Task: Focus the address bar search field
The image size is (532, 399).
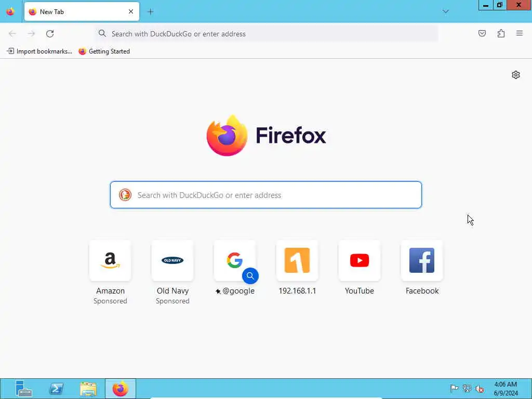Action: tap(267, 34)
